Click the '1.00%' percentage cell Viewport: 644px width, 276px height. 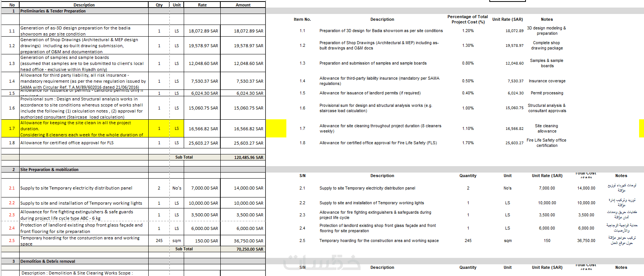[x=468, y=108]
